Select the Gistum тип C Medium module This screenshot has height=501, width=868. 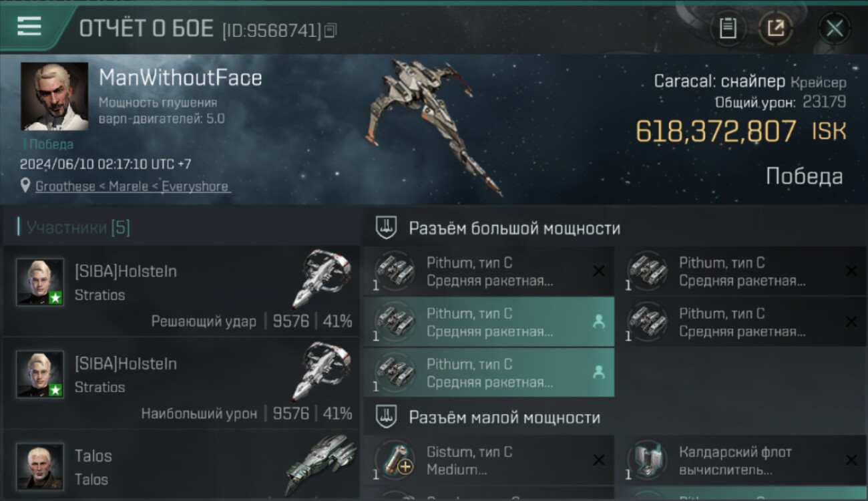coord(489,460)
